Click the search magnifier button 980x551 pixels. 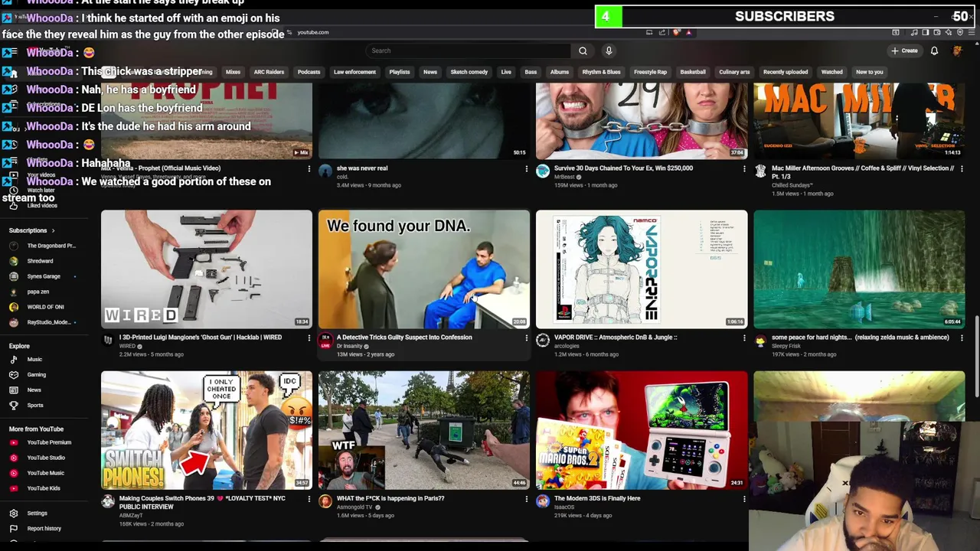(583, 51)
